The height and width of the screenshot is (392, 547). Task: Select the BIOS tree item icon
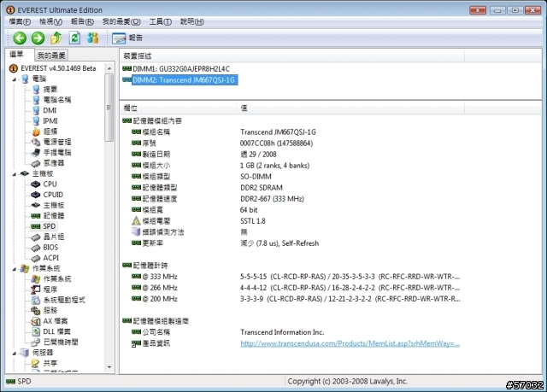(36, 248)
